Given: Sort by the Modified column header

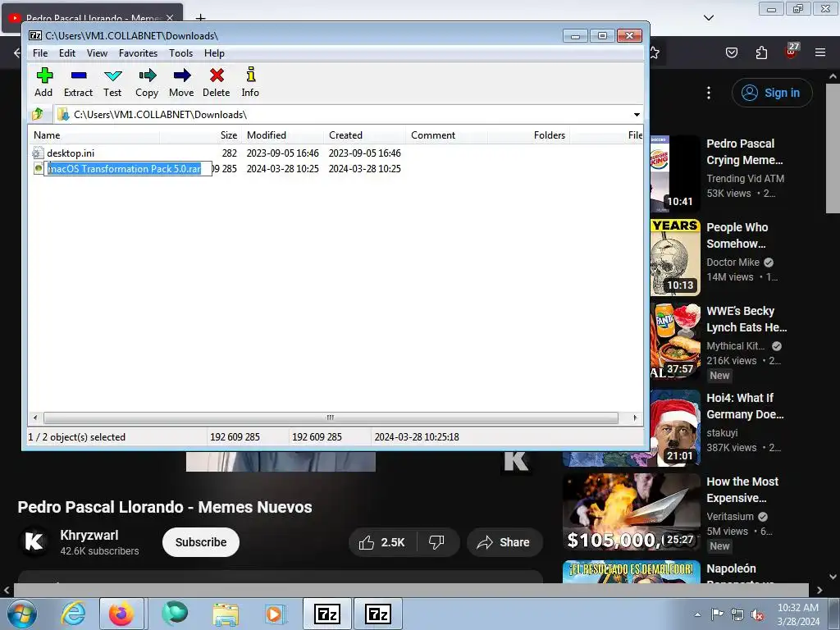Looking at the screenshot, I should pyautogui.click(x=282, y=135).
